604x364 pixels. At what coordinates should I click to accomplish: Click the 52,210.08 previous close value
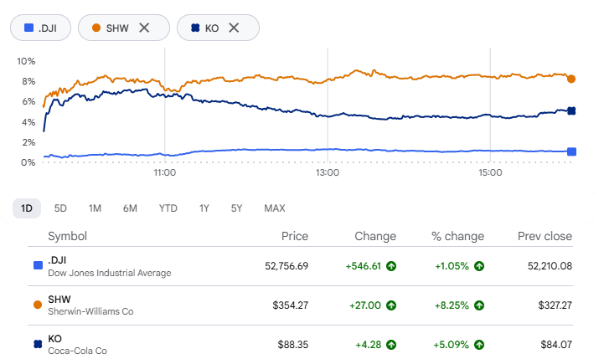(550, 266)
